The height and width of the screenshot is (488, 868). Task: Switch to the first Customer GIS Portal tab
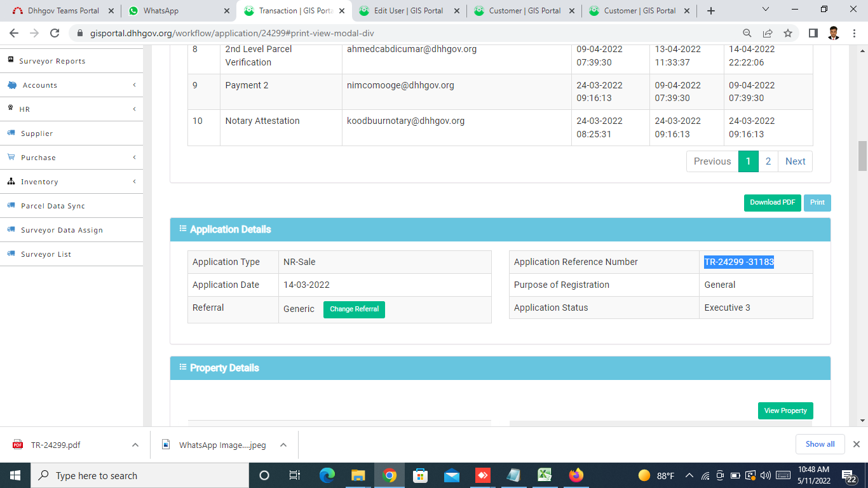(524, 11)
